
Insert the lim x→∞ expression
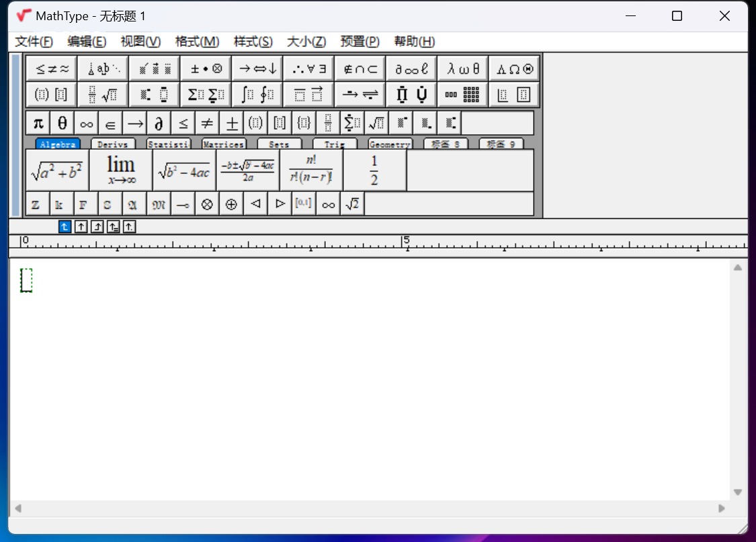[121, 171]
